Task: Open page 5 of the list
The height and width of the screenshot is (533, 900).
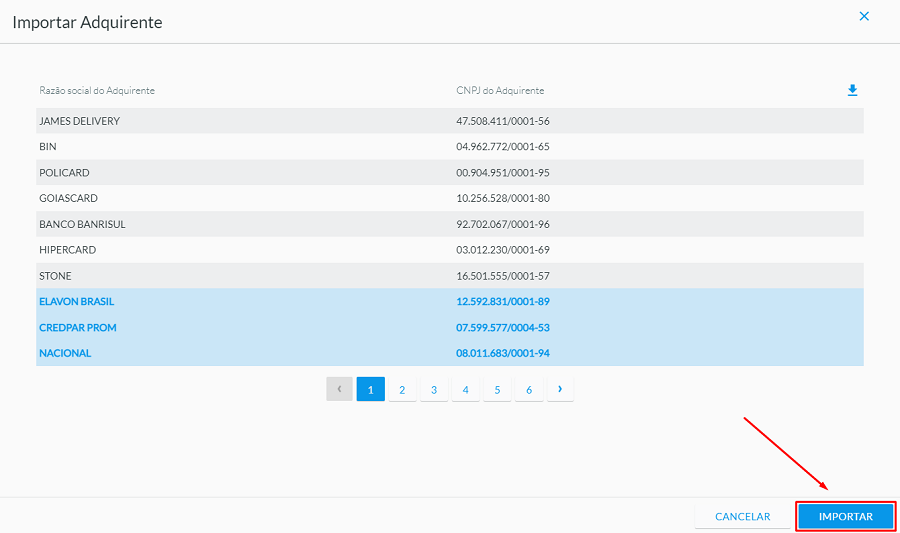Action: point(497,389)
